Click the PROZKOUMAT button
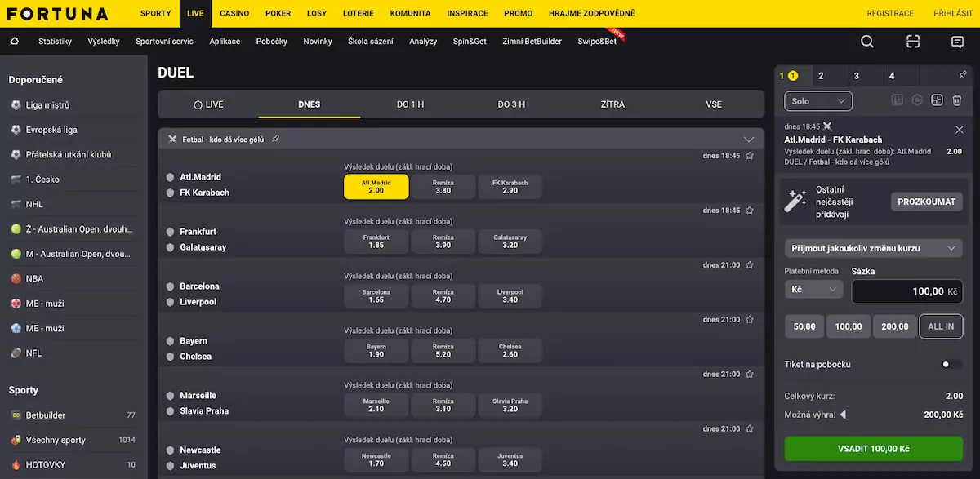The height and width of the screenshot is (479, 980). tap(926, 202)
